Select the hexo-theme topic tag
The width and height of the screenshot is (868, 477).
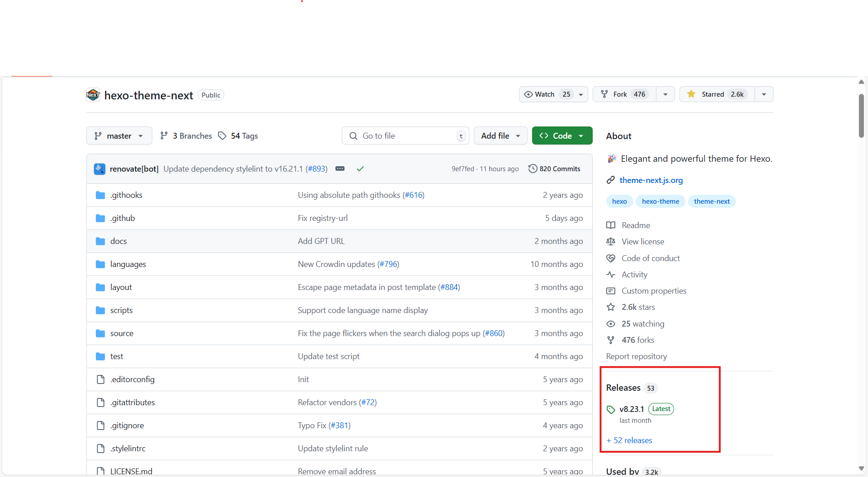tap(660, 201)
